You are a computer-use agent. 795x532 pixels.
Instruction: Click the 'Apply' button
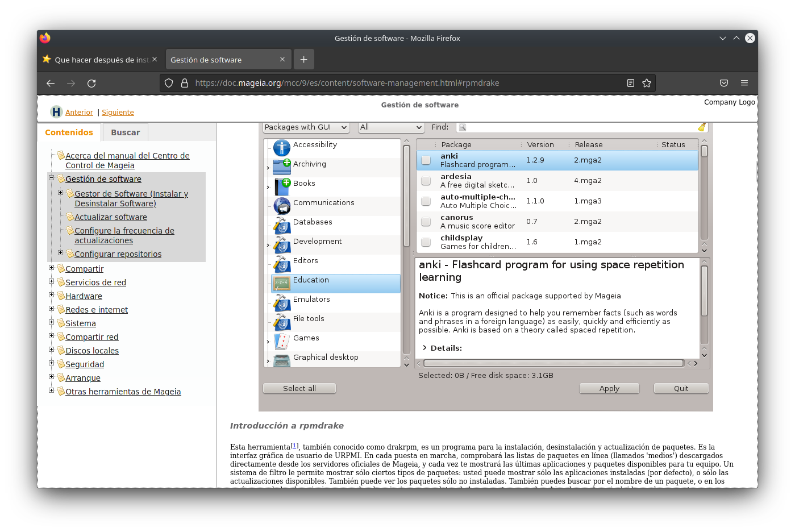pos(609,388)
